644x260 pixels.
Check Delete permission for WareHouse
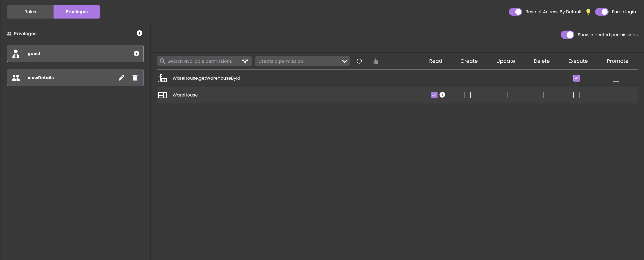coord(540,95)
